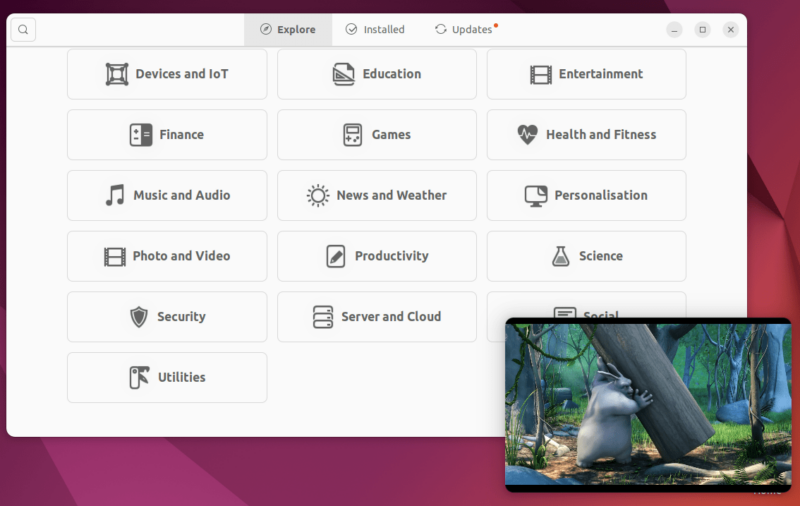Select the Explore tab

(287, 30)
